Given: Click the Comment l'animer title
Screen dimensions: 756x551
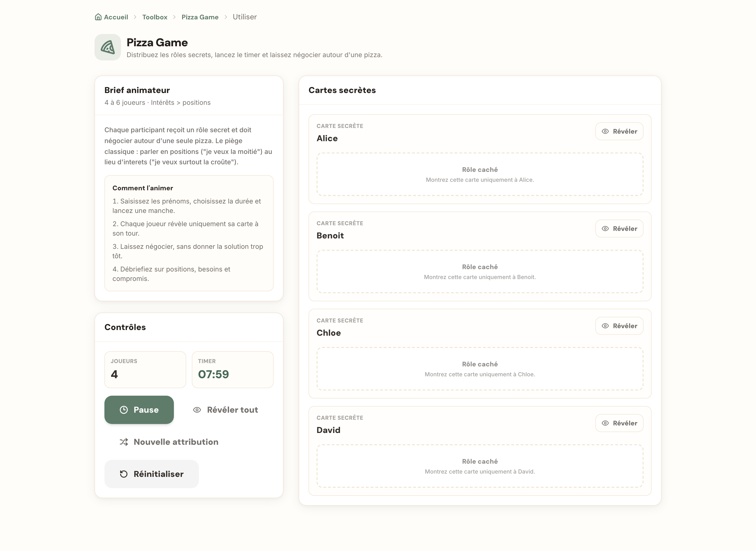Looking at the screenshot, I should [142, 188].
